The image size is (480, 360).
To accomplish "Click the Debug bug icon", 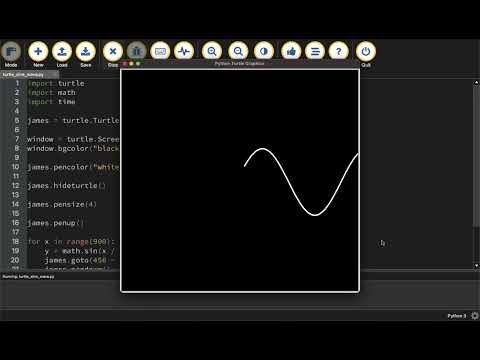I will [x=137, y=51].
